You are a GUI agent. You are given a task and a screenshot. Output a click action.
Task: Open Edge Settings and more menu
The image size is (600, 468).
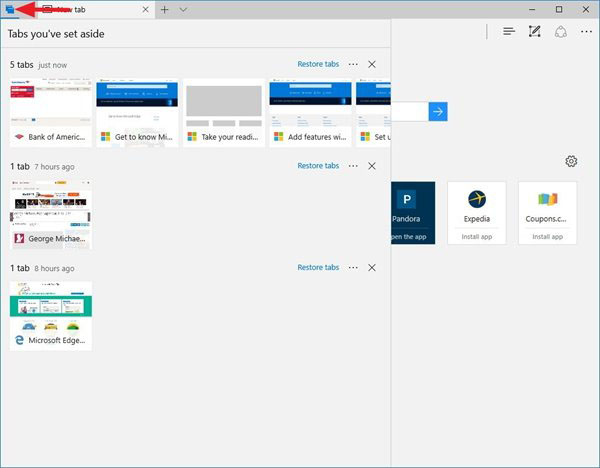pyautogui.click(x=586, y=31)
